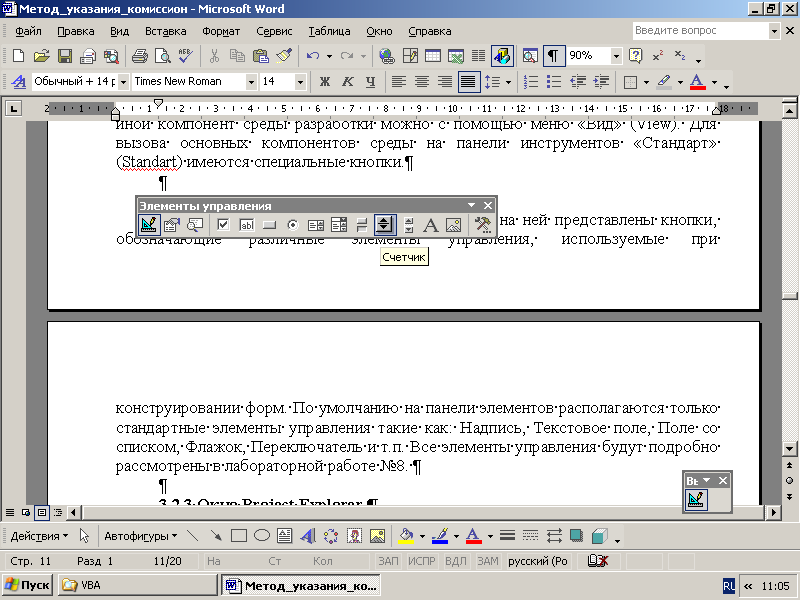Open the Автофигуры dropdown
800x600 pixels.
coord(141,536)
